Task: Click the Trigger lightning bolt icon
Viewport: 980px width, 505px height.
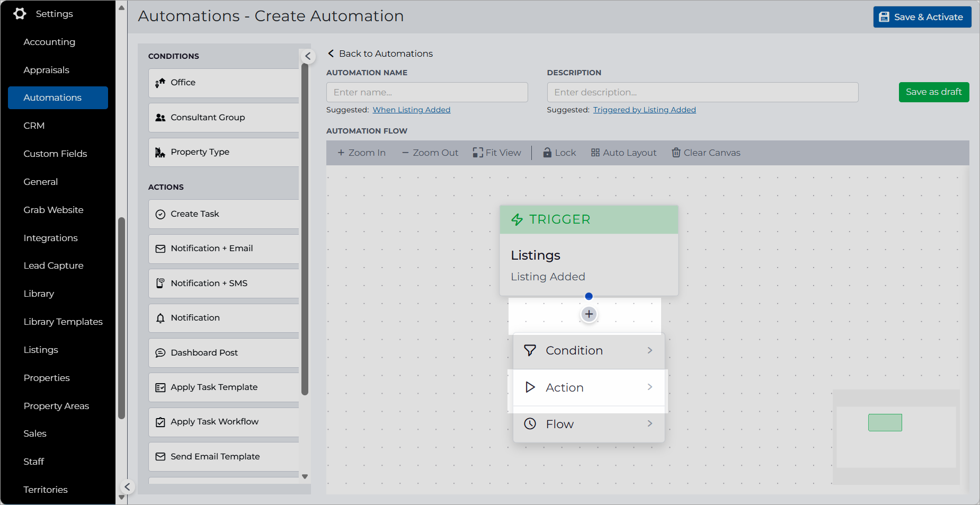Action: [517, 219]
